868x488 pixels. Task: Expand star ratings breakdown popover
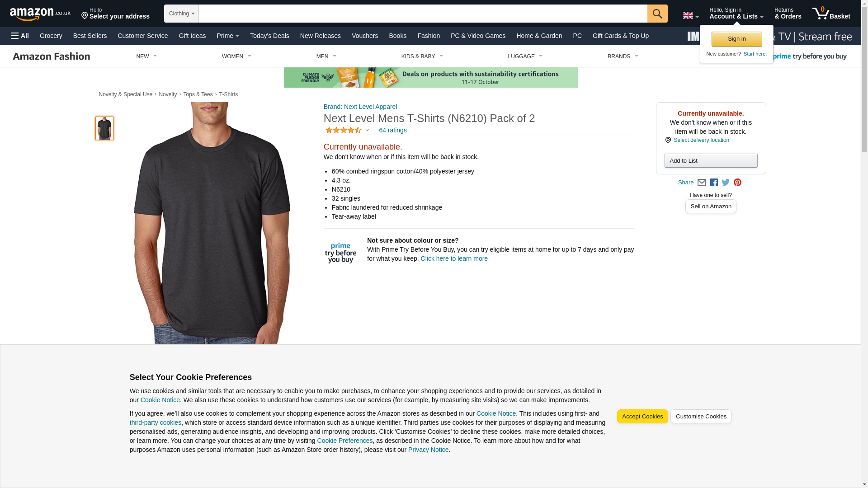click(347, 130)
